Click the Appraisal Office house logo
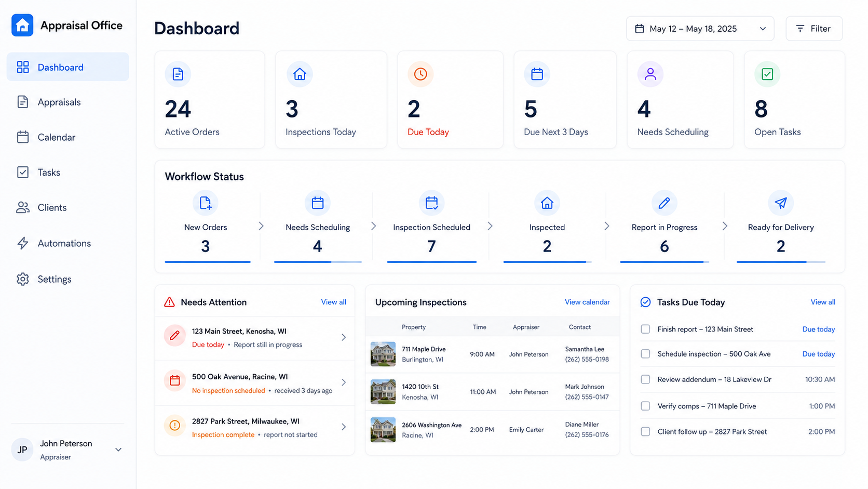This screenshot has width=868, height=489. (22, 25)
